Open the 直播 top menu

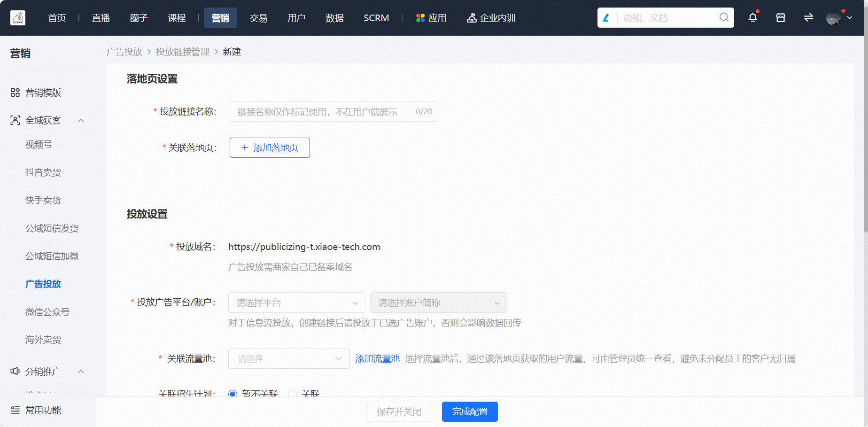101,18
